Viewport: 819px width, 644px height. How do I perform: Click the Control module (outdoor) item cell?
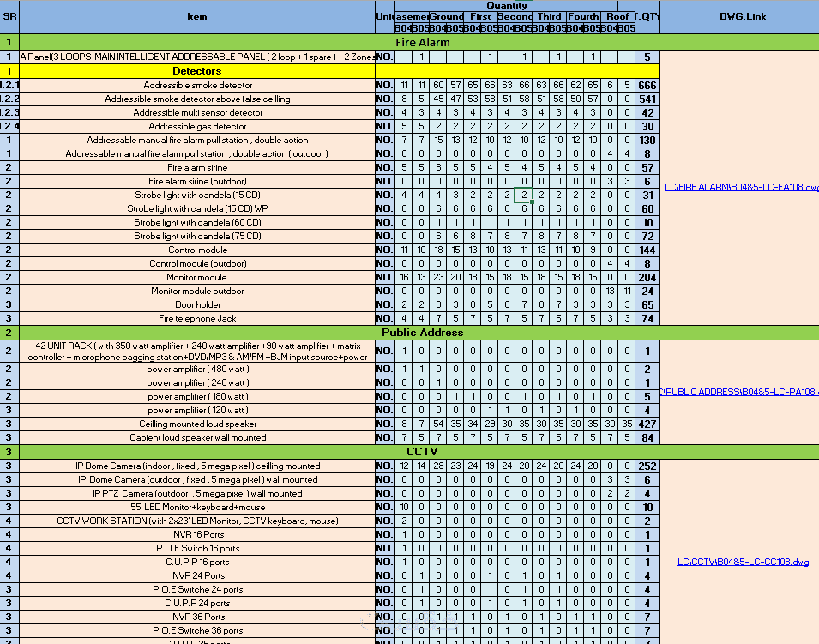pyautogui.click(x=197, y=264)
